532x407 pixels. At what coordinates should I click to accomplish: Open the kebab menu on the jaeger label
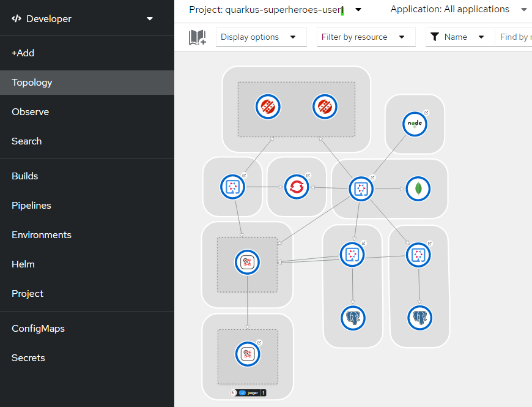click(x=264, y=393)
